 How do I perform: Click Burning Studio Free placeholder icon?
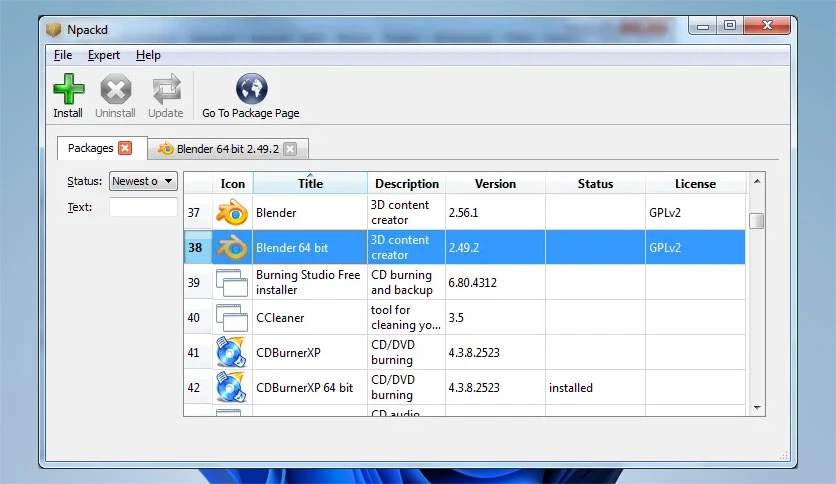pyautogui.click(x=232, y=283)
